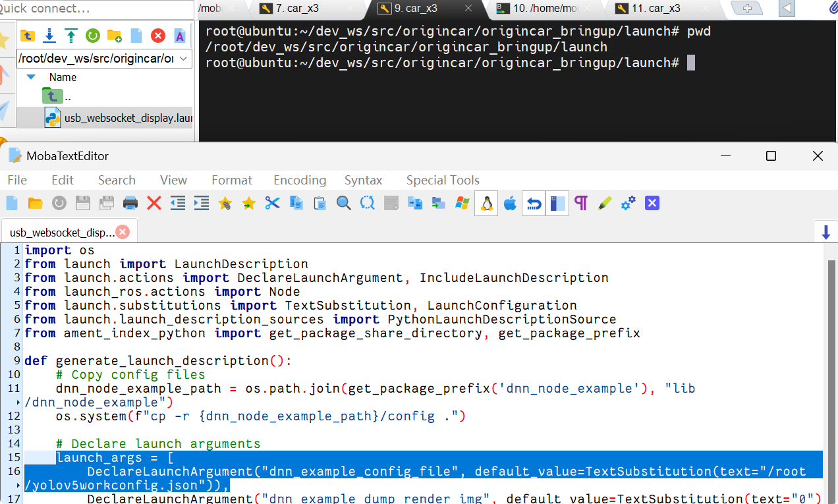Click the rename 'A' file icon in SFTP toolbar
The width and height of the screenshot is (838, 504).
click(x=179, y=36)
